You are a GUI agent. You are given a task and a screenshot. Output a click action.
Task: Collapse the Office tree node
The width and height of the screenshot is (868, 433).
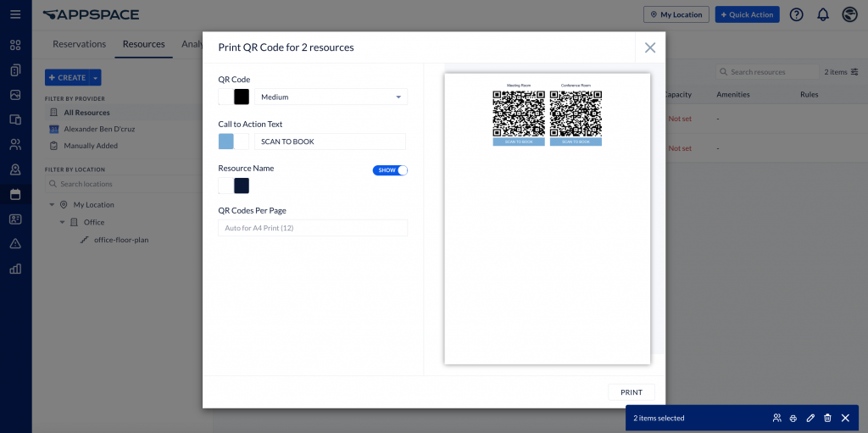pyautogui.click(x=63, y=223)
